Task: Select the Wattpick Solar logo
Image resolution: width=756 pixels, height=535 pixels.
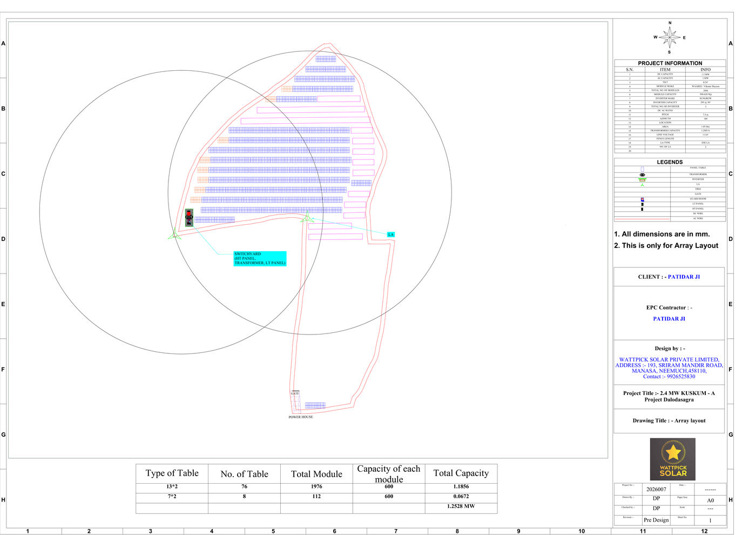Action: pos(672,459)
